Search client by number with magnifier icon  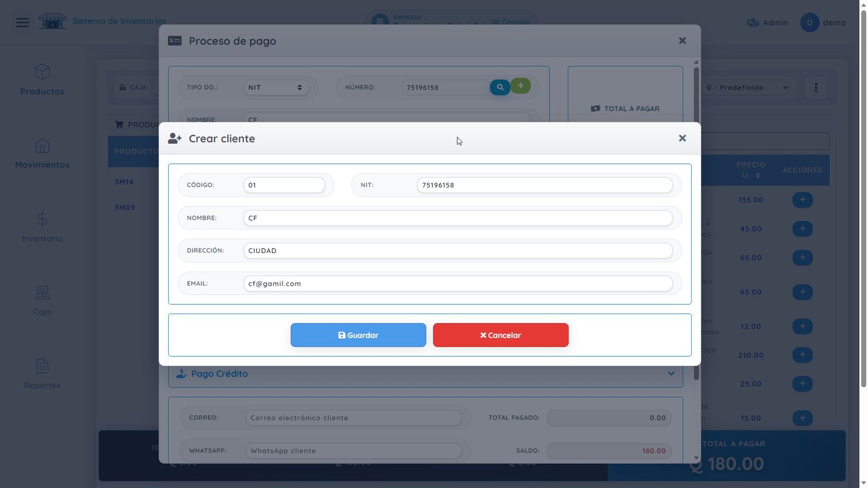tap(500, 87)
